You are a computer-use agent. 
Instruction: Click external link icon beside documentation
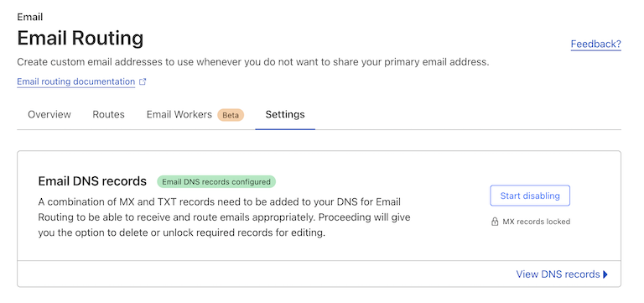pos(143,81)
